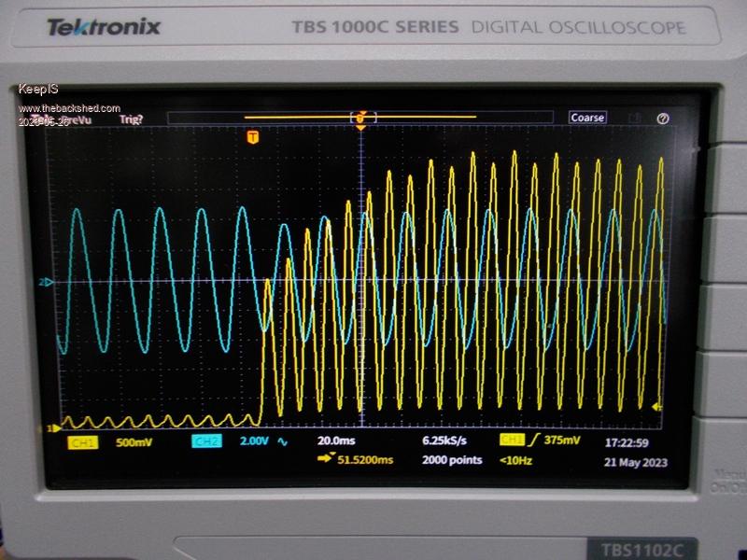
Task: Click the CH2 AC coupling symbol
Action: (x=284, y=441)
